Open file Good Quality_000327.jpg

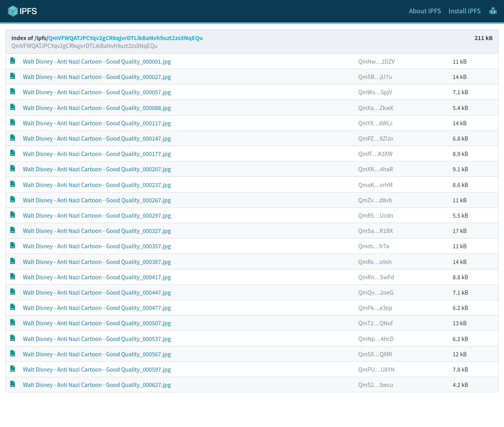tap(97, 231)
